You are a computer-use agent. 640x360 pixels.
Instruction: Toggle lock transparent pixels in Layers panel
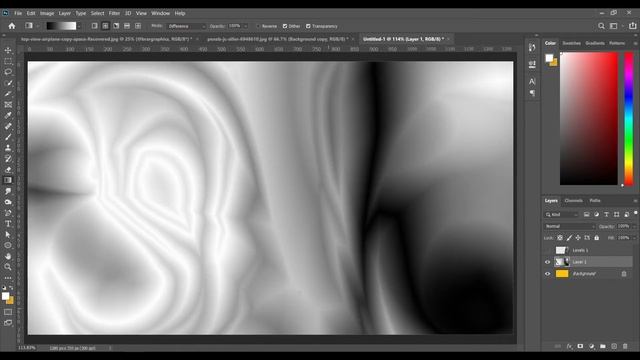(x=560, y=238)
